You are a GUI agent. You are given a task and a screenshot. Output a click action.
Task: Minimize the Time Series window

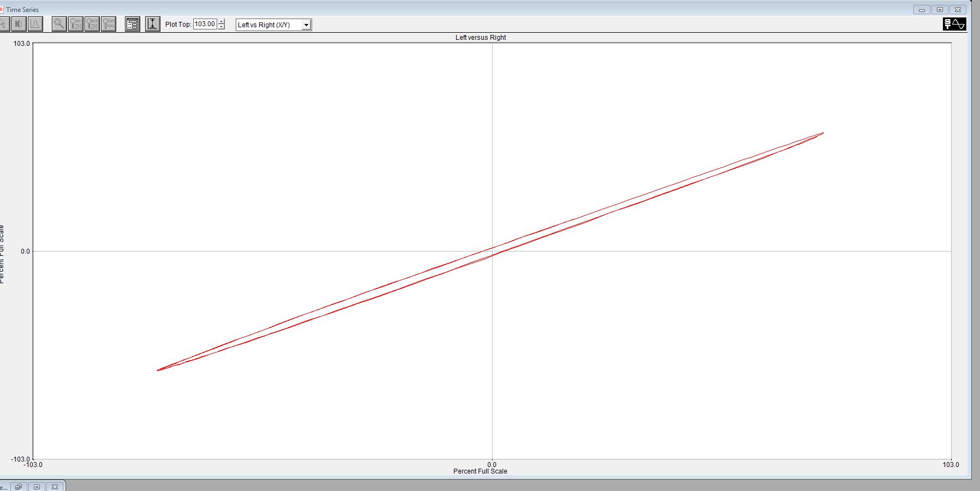pyautogui.click(x=922, y=10)
